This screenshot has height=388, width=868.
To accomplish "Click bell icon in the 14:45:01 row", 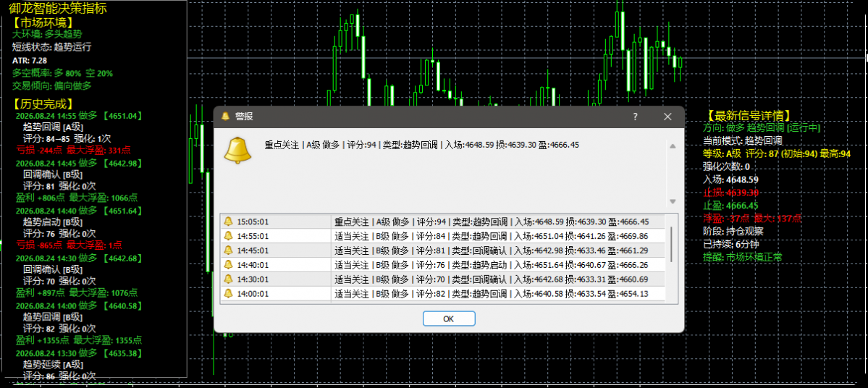I will coord(228,250).
